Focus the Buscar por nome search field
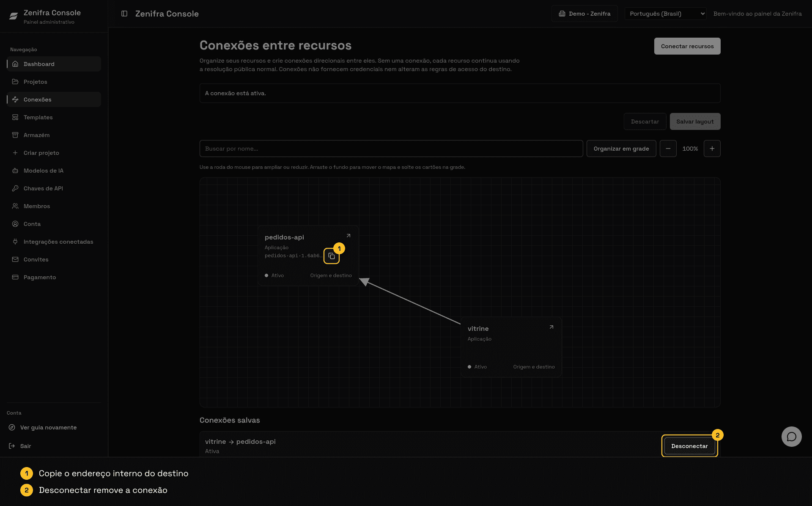Image resolution: width=812 pixels, height=506 pixels. click(391, 148)
